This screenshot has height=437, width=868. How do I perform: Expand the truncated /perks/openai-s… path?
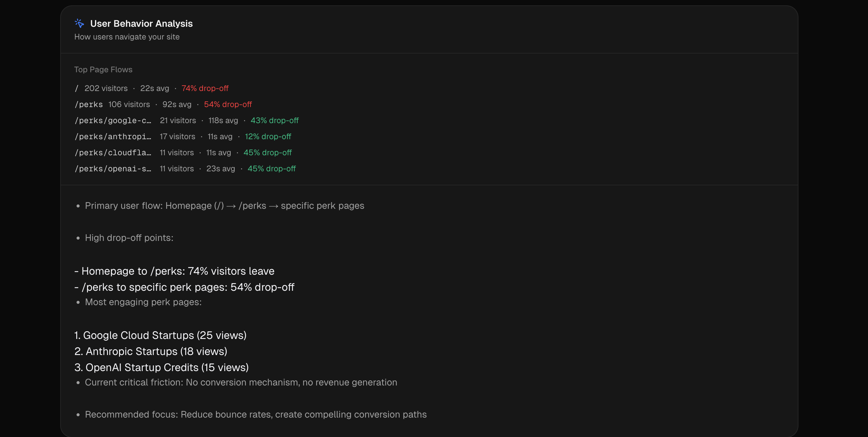(113, 169)
